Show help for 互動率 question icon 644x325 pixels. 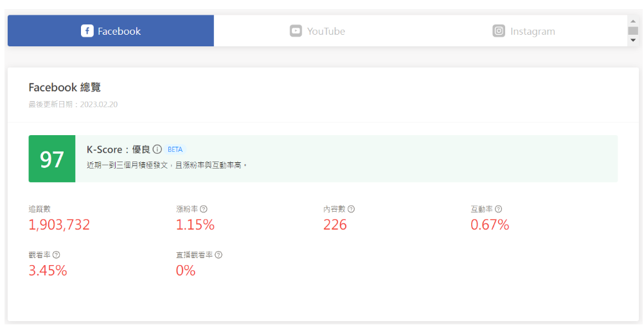point(498,209)
